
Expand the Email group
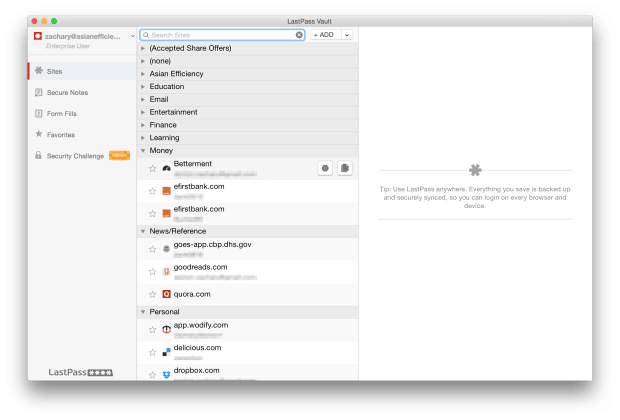(x=143, y=99)
